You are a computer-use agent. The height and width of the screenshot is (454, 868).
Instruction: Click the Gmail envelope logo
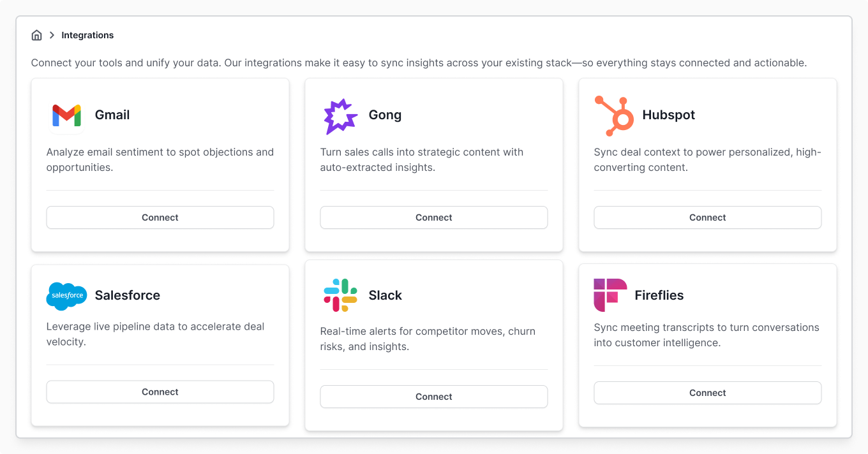click(66, 115)
